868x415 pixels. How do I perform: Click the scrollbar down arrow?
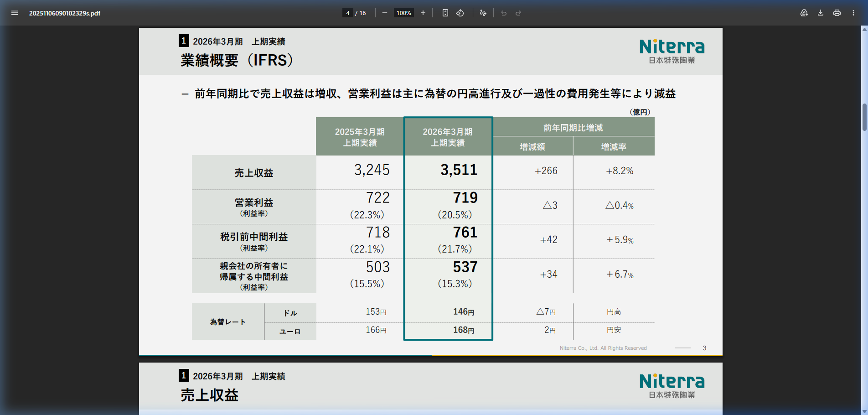coord(864,411)
